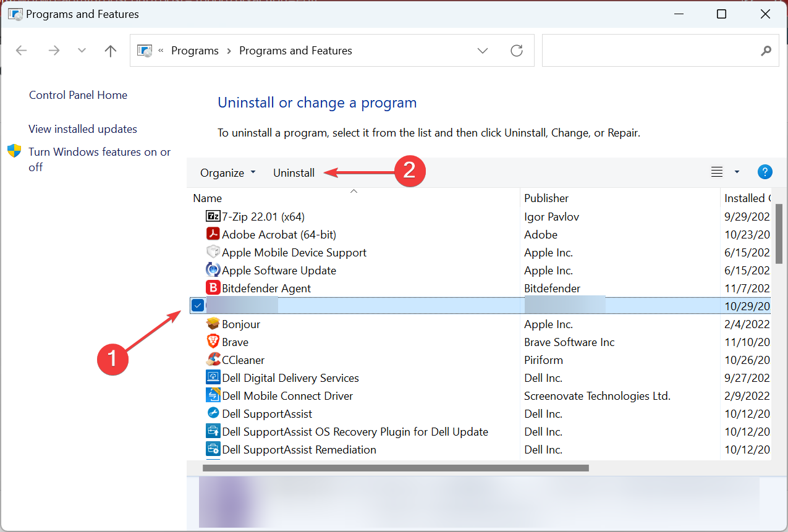Open View installed updates link
The height and width of the screenshot is (532, 788).
pos(83,129)
